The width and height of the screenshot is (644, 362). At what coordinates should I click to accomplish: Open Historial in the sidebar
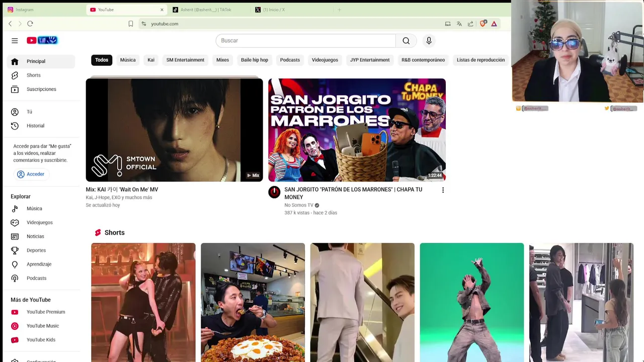41,126
